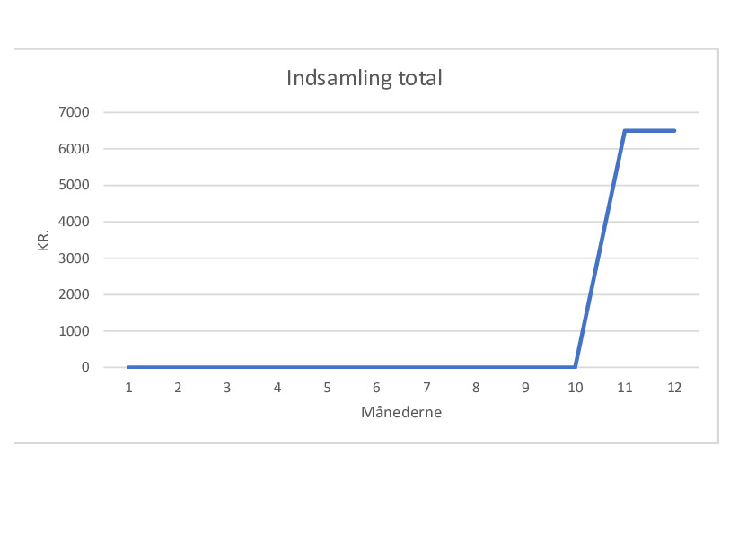Image resolution: width=756 pixels, height=534 pixels.
Task: Click the blue line between months 10 and 11
Action: 600,249
